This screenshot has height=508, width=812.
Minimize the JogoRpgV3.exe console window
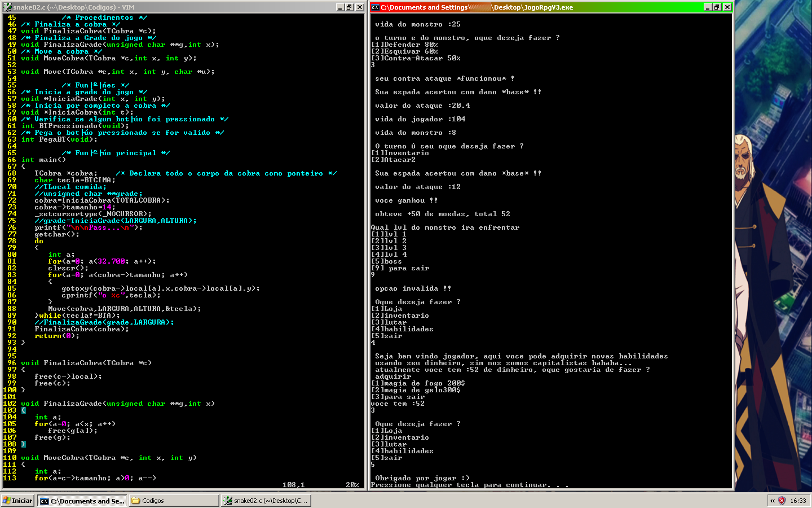coord(708,7)
